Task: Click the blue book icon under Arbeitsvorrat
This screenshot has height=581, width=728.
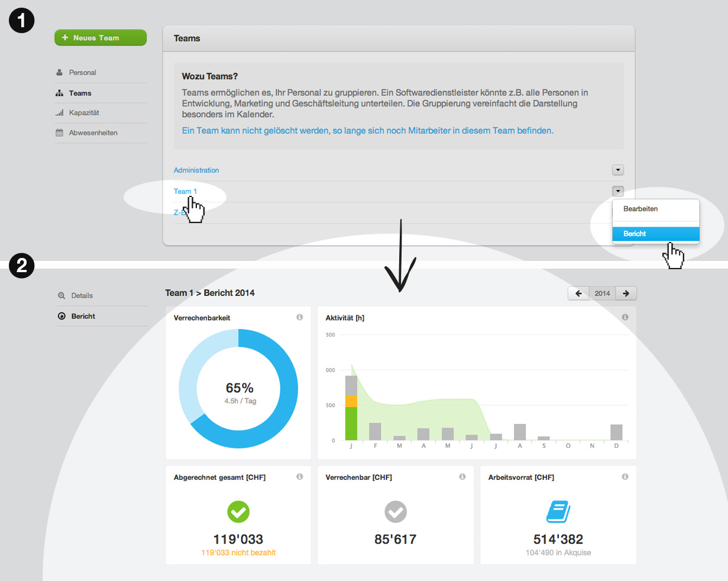Action: (558, 512)
